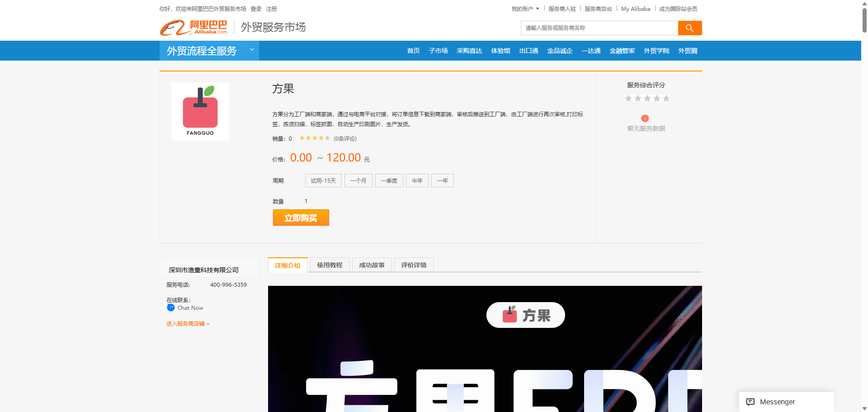
Task: Open 一达通 in navigation bar
Action: pyautogui.click(x=591, y=51)
